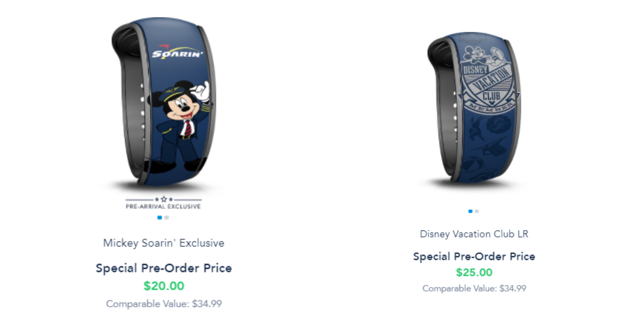
Task: Click Comparable Value text below $20.00
Action: click(164, 304)
